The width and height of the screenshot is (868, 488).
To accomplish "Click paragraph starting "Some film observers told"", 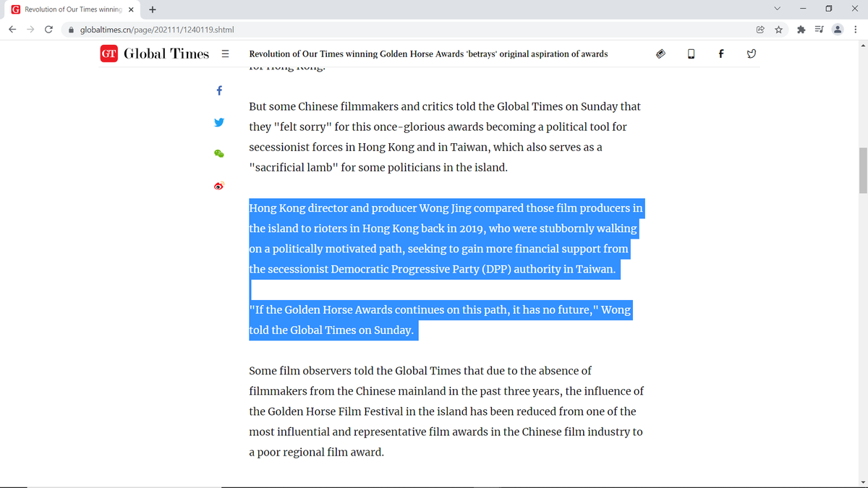I will [446, 411].
